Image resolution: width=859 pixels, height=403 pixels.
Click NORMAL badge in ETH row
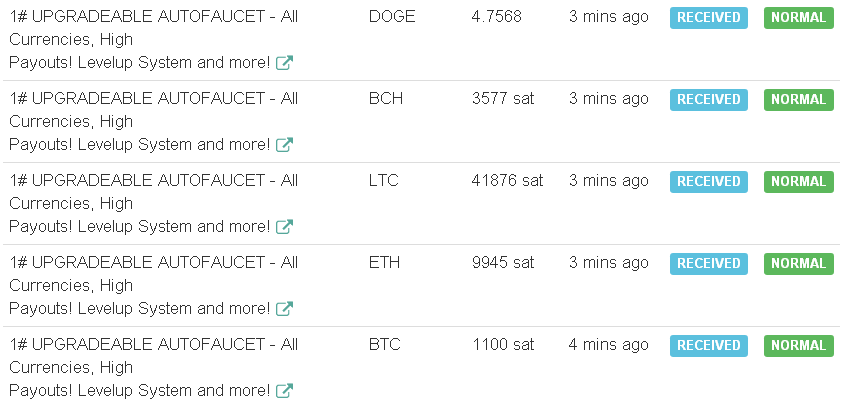point(799,263)
